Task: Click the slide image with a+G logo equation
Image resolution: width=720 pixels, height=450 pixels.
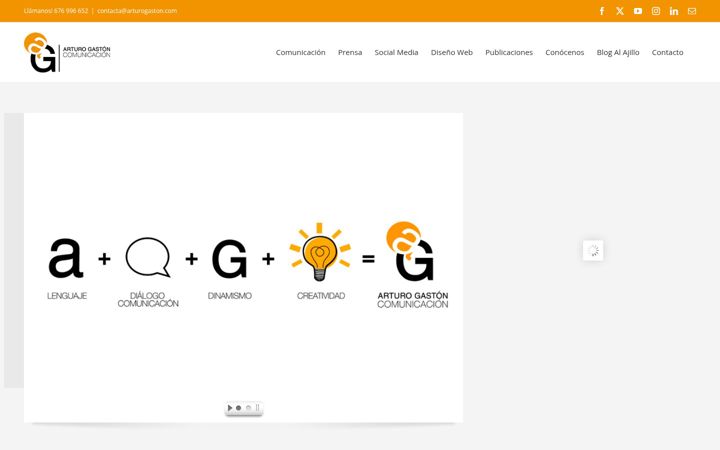Action: point(243,267)
